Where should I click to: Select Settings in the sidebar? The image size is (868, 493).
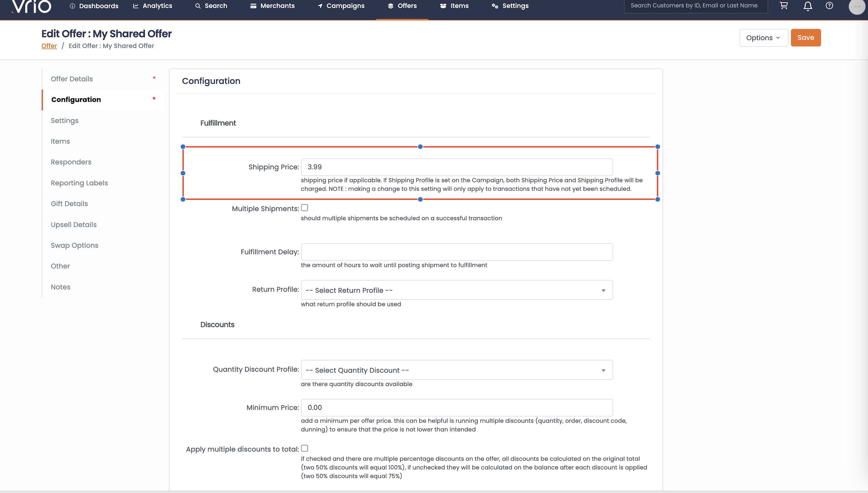coord(103,120)
